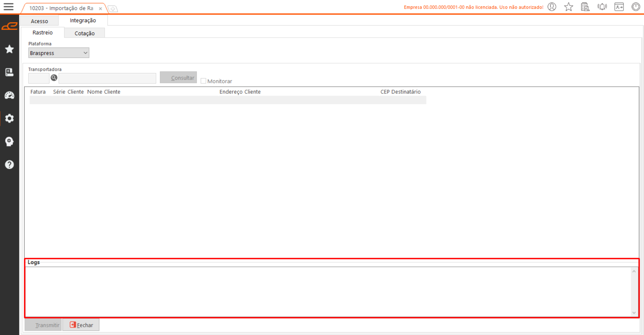Click the help question mark icon
The height and width of the screenshot is (335, 644).
[9, 164]
